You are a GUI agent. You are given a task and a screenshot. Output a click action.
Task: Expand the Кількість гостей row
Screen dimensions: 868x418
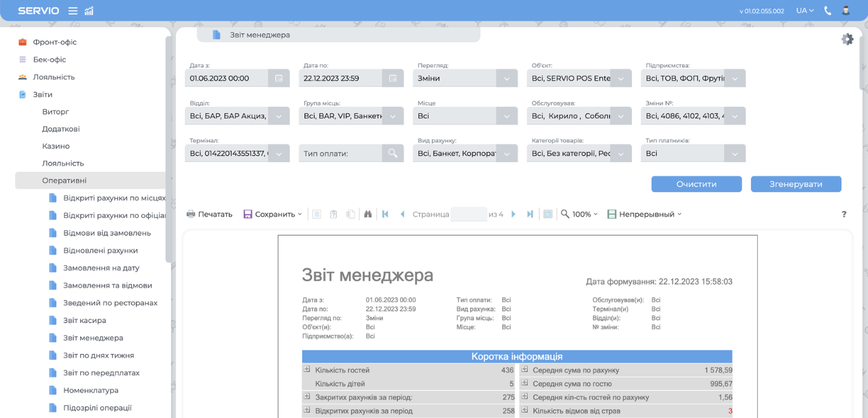(307, 369)
